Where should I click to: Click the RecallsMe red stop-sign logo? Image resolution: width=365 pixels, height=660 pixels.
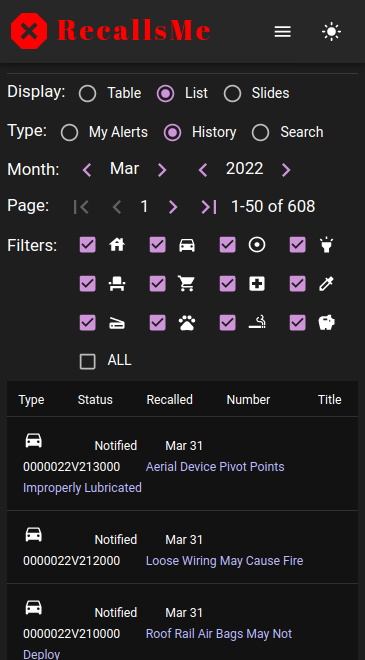click(x=29, y=31)
